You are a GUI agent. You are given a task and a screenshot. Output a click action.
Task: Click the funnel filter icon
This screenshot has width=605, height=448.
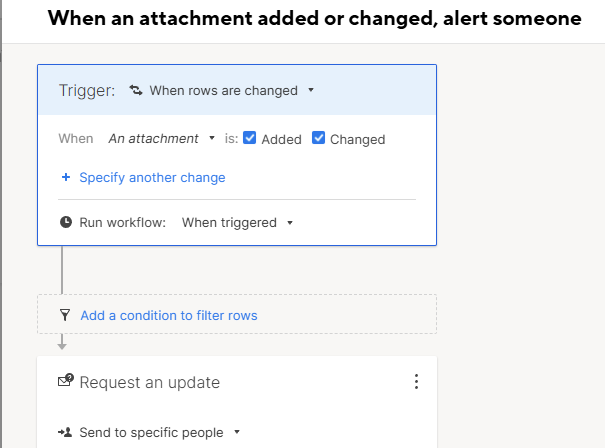point(65,315)
